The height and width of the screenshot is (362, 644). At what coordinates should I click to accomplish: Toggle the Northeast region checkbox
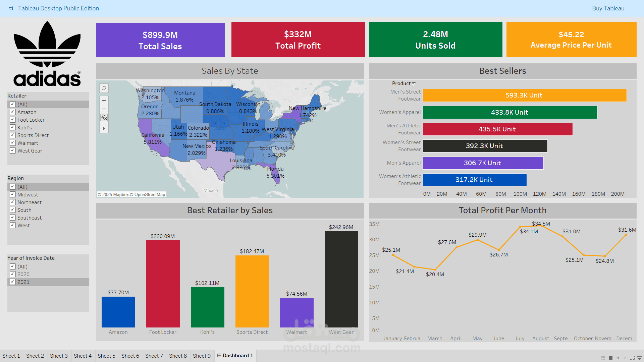tap(12, 202)
